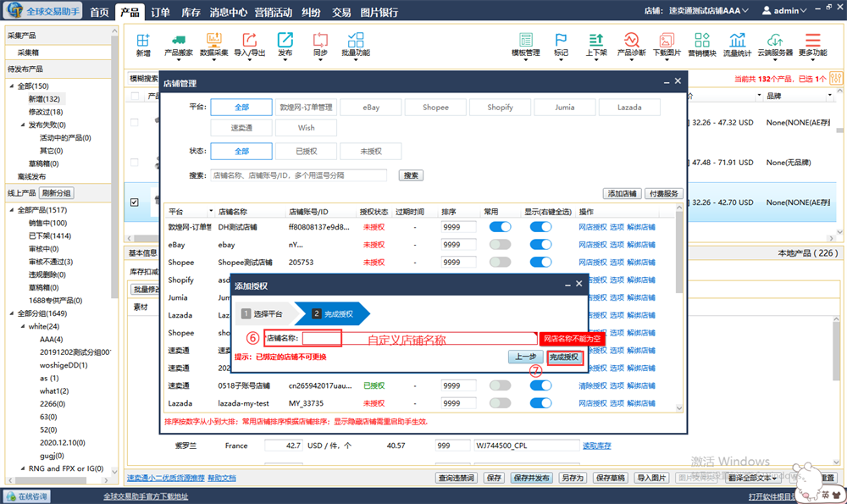Click the 在线咨询 status bar icon

(x=26, y=496)
